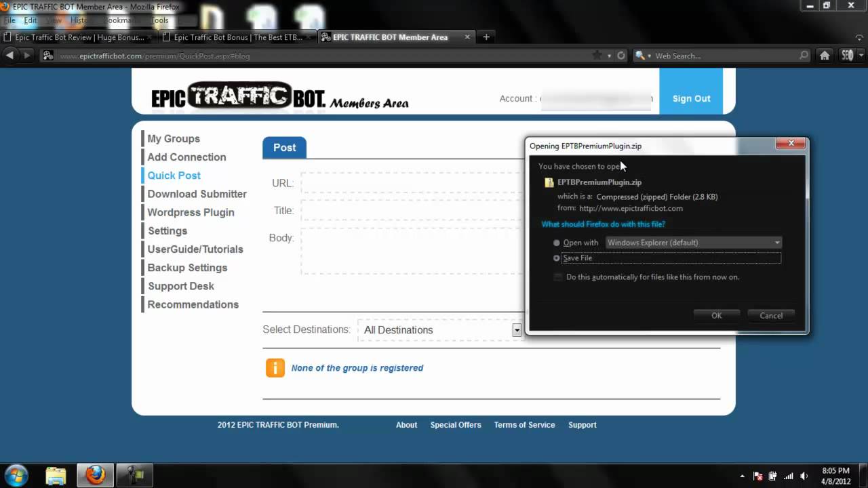The width and height of the screenshot is (868, 488).
Task: Tick Do this automatically for files checkbox
Action: (558, 277)
